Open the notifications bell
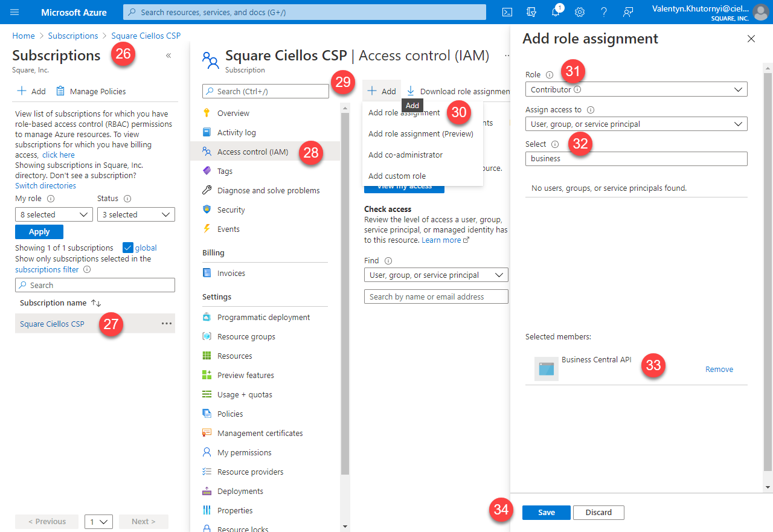The width and height of the screenshot is (773, 532). 556,12
